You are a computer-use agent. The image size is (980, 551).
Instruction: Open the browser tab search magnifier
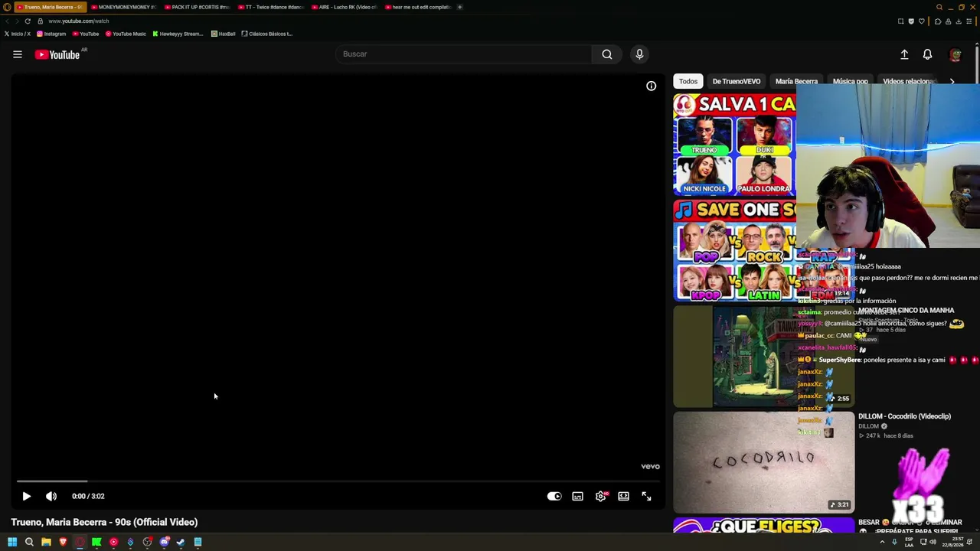939,7
